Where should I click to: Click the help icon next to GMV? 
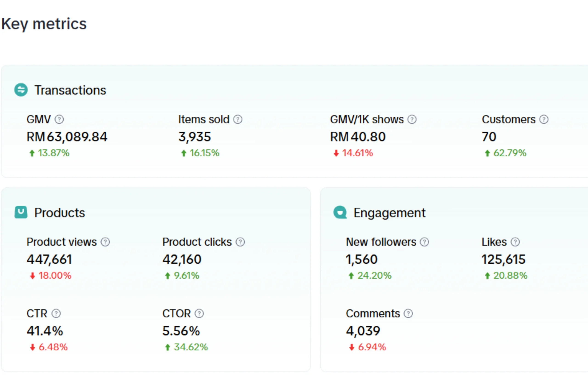coord(59,119)
